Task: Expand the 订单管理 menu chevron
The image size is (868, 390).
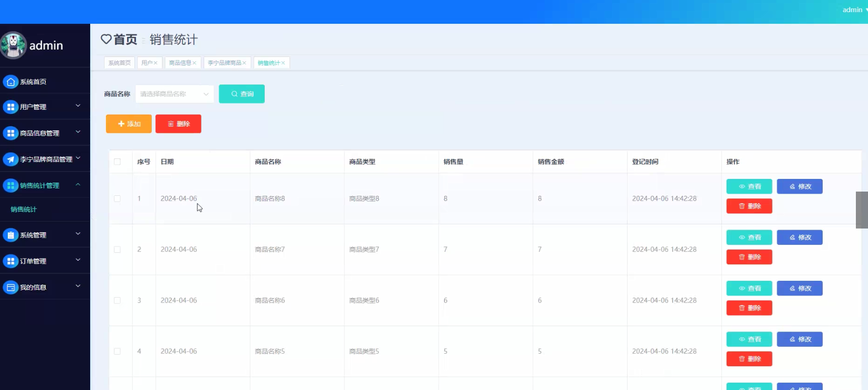Action: point(78,260)
